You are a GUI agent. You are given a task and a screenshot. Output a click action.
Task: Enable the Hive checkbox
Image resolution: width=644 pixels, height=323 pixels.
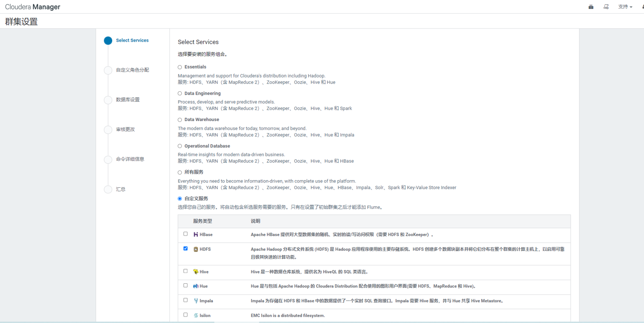click(185, 271)
